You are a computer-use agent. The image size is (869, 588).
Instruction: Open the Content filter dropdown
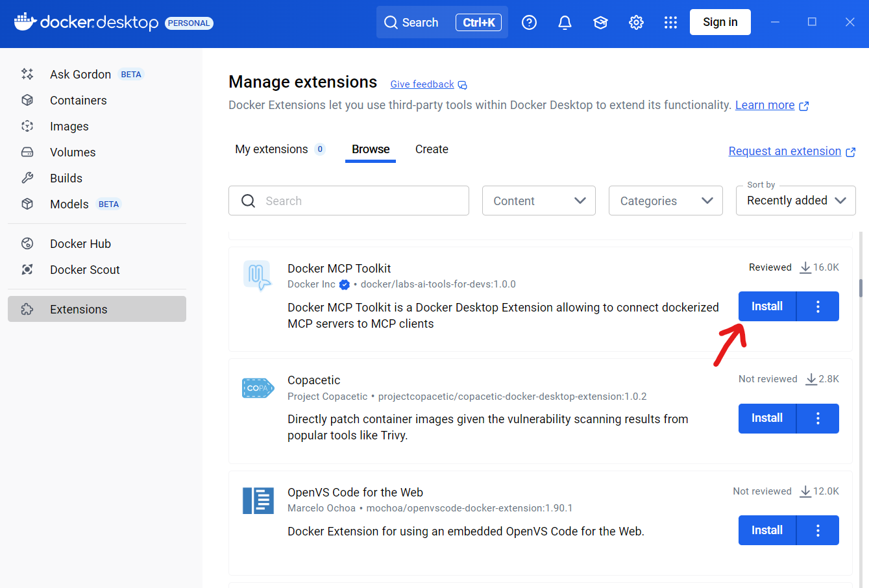coord(539,201)
